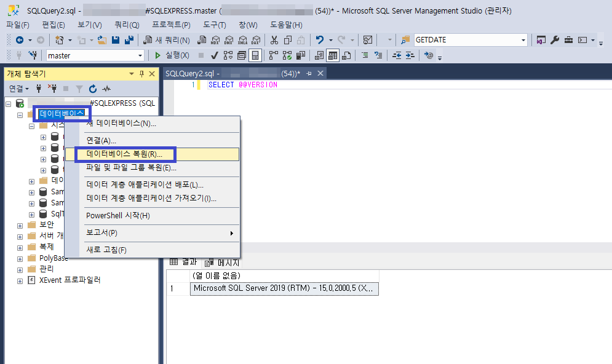This screenshot has height=364, width=612.
Task: Click the Toolbox briefcase icon
Action: (x=569, y=40)
